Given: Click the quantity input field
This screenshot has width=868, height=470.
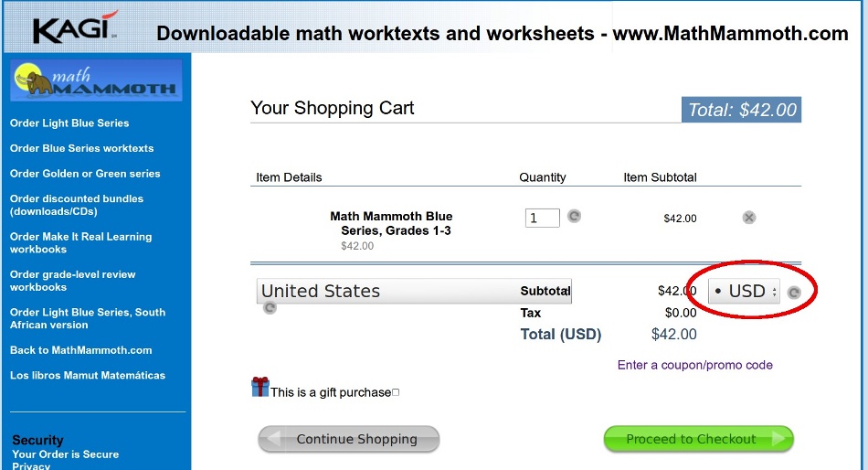Looking at the screenshot, I should pos(542,218).
